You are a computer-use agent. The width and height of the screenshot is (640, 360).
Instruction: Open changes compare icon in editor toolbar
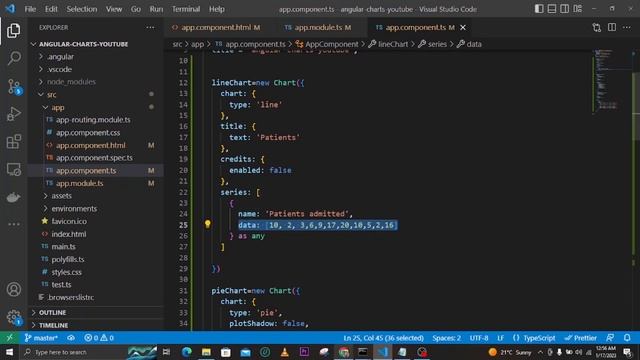(596, 27)
